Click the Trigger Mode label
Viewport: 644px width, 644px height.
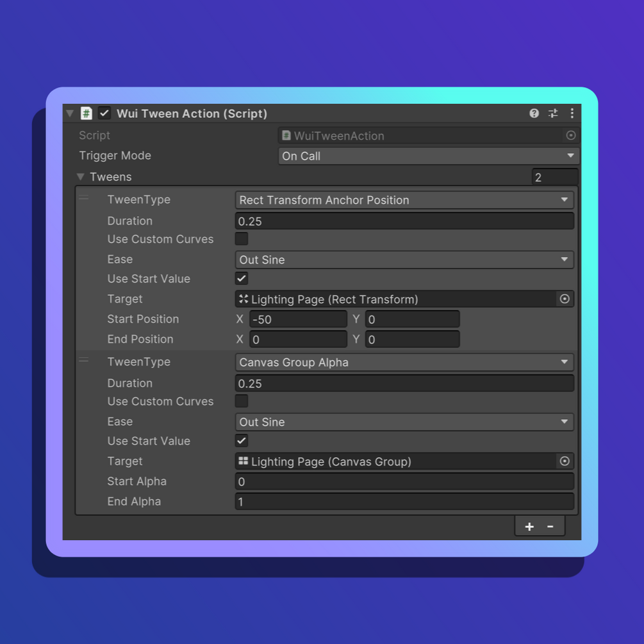pyautogui.click(x=115, y=156)
